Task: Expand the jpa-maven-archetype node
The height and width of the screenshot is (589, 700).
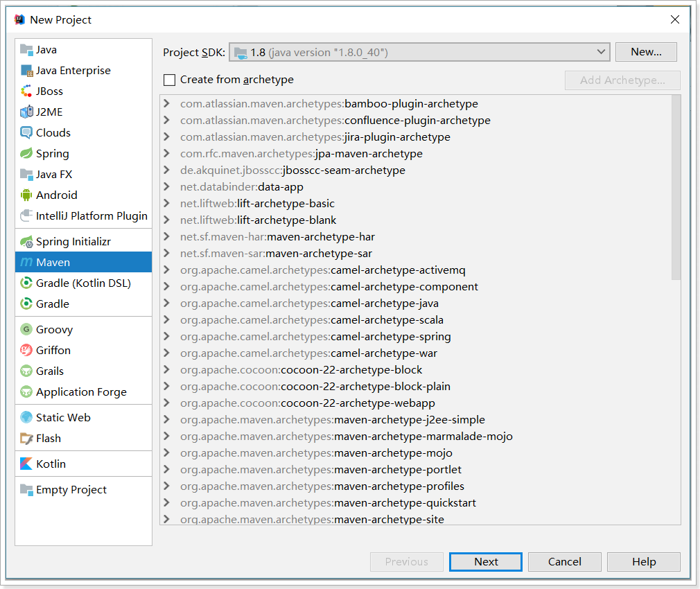Action: [x=166, y=154]
